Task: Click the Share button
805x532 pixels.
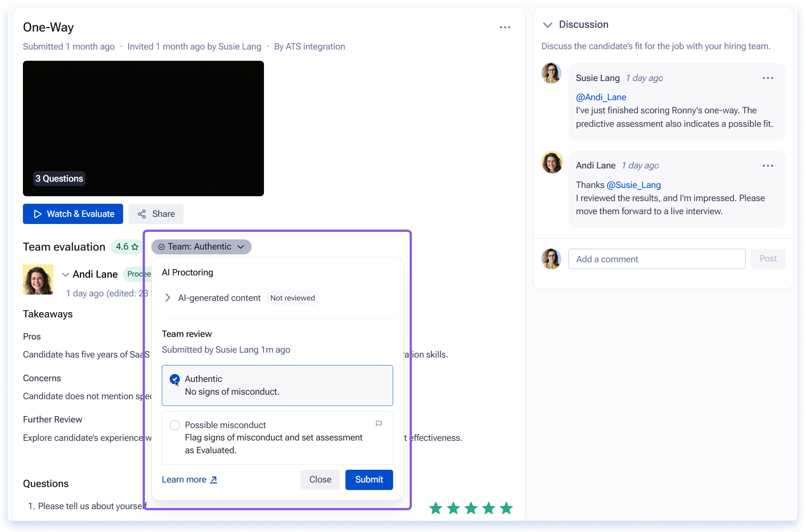Action: click(156, 214)
